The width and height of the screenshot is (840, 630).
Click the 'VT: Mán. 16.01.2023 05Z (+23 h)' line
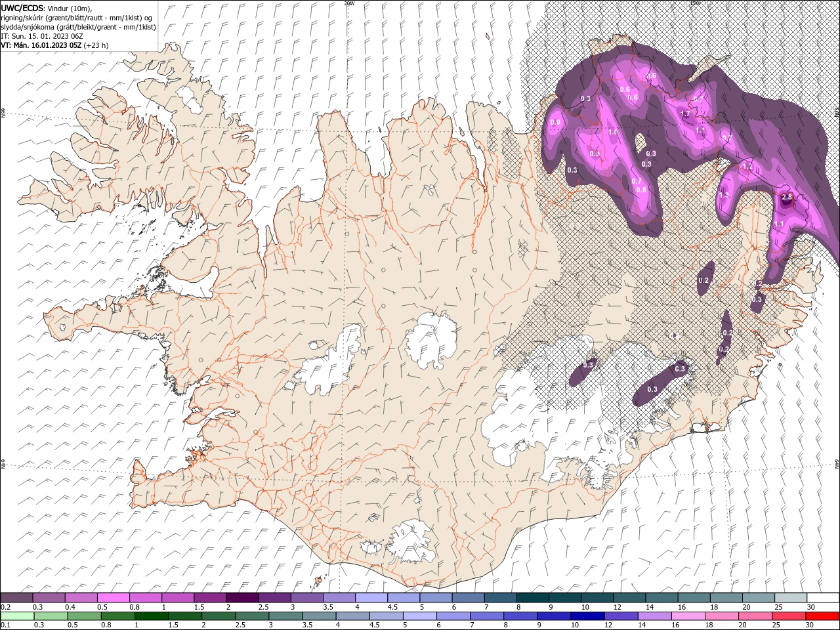[x=54, y=45]
